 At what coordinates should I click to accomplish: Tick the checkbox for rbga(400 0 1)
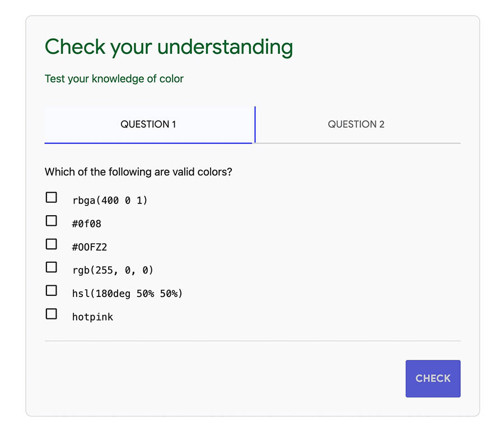[x=52, y=197]
